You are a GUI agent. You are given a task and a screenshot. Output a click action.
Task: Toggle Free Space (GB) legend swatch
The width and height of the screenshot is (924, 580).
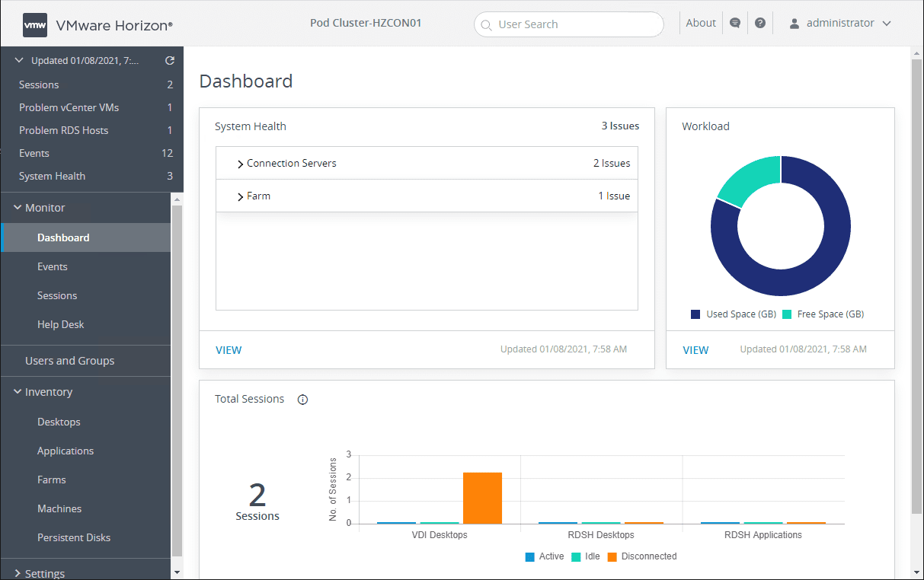pyautogui.click(x=787, y=314)
